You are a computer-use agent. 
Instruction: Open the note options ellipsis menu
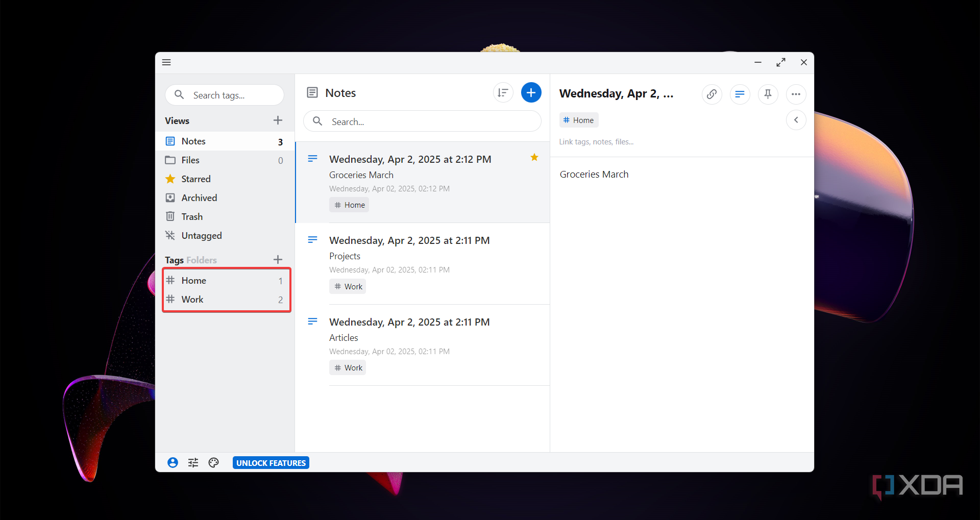(x=796, y=94)
